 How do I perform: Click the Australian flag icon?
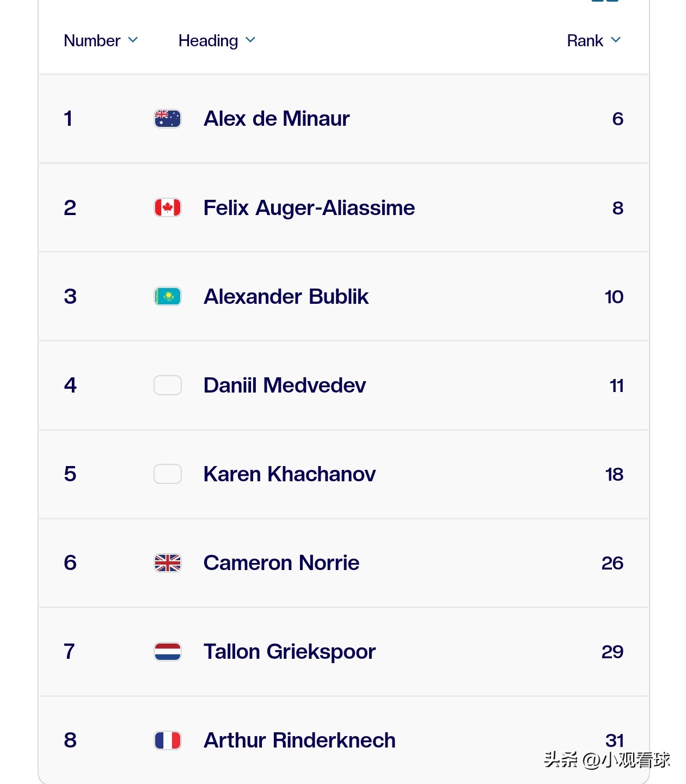pos(168,119)
